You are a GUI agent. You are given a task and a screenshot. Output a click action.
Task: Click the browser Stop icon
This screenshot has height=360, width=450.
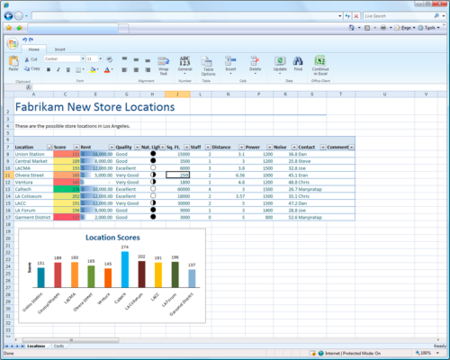pyautogui.click(x=356, y=16)
